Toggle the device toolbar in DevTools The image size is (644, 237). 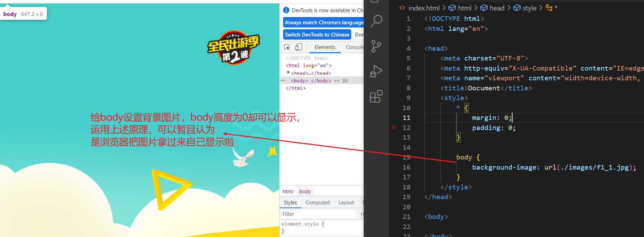(x=299, y=47)
